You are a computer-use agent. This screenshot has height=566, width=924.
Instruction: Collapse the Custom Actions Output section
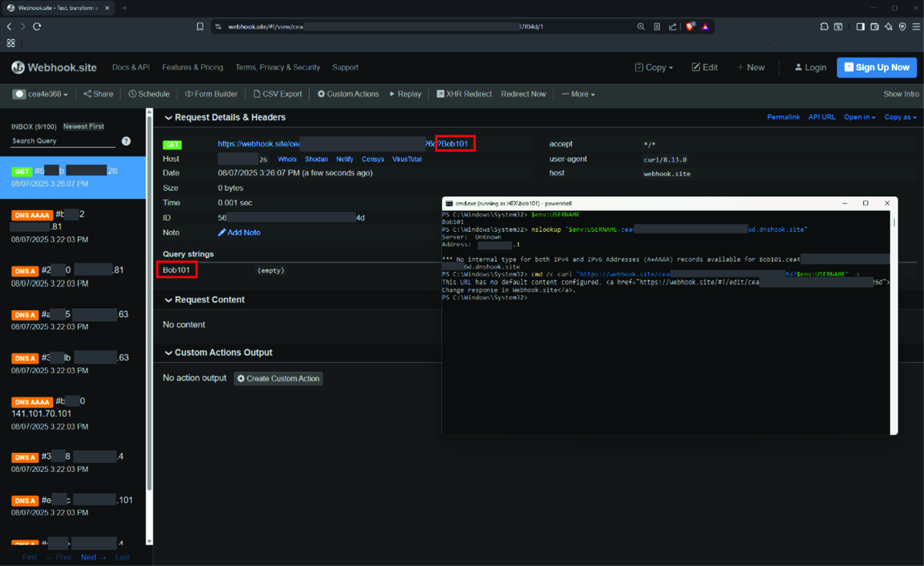[x=218, y=353]
